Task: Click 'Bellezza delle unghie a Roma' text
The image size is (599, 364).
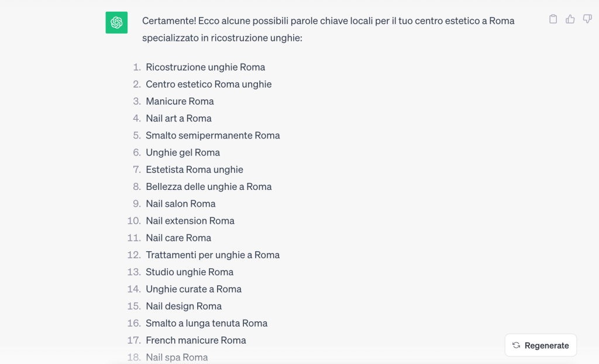Action: pyautogui.click(x=209, y=186)
